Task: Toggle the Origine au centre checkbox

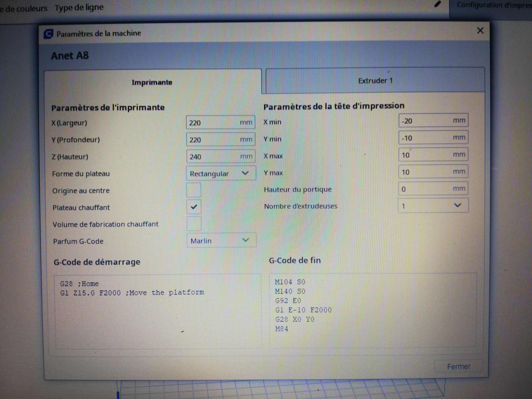Action: (194, 190)
